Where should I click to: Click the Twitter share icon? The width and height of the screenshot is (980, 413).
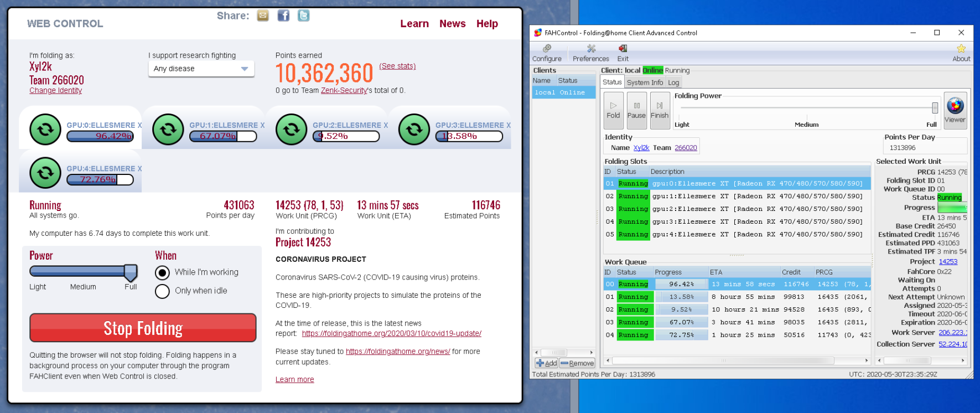[304, 16]
